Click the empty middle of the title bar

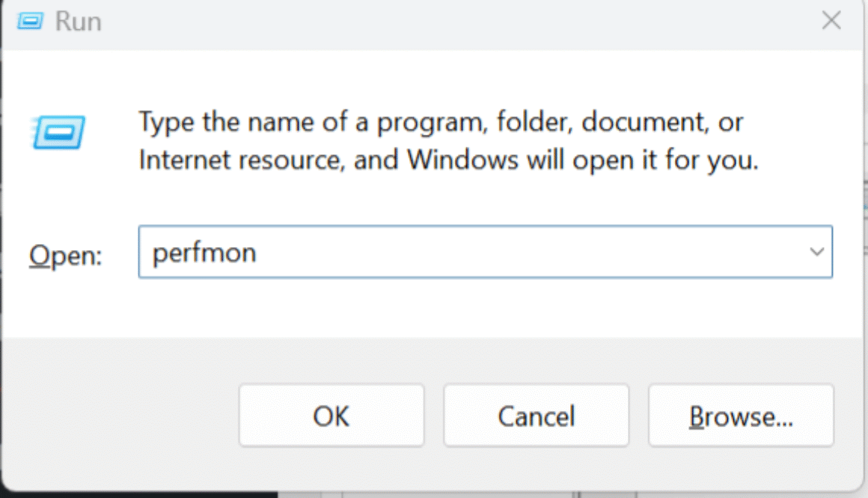pos(449,22)
